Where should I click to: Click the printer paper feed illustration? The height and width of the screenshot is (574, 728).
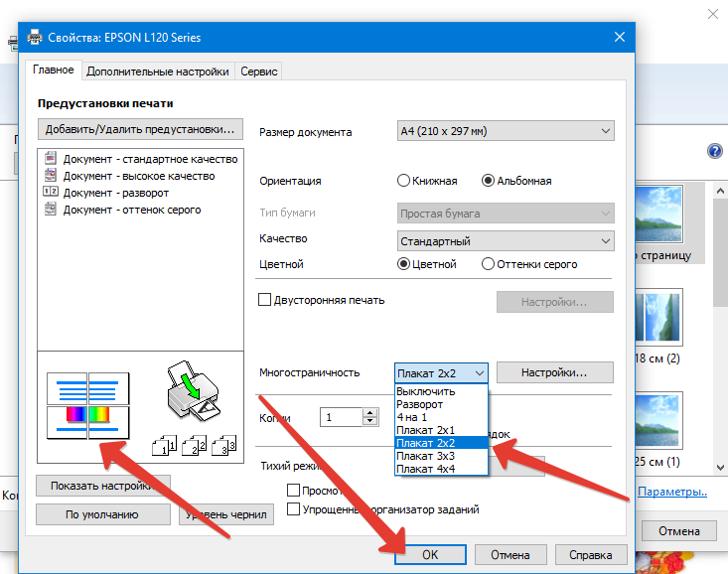point(193,390)
